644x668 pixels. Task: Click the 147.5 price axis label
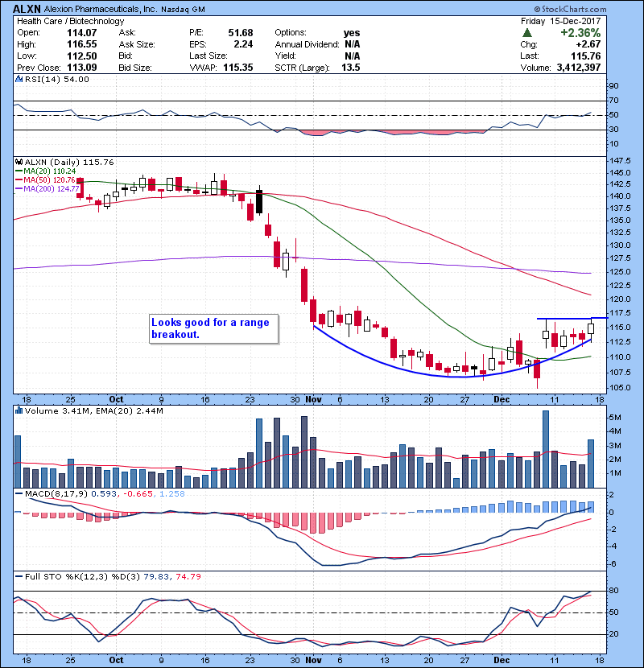click(x=620, y=161)
